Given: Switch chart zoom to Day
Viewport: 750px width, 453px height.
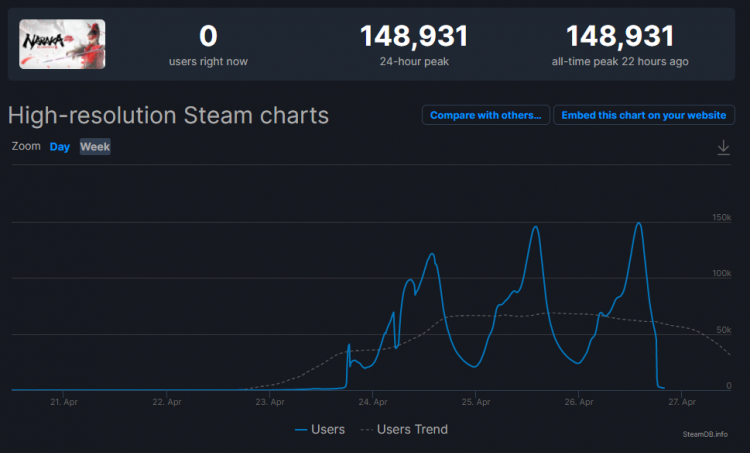Looking at the screenshot, I should 60,147.
